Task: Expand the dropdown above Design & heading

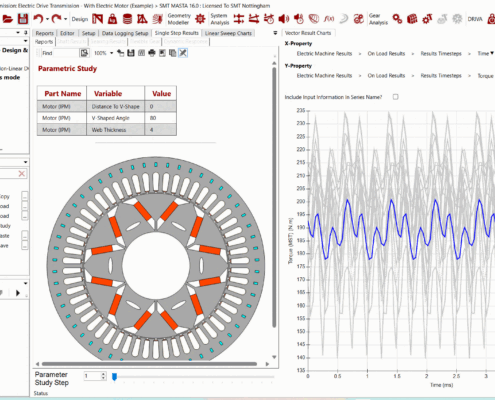Action: click(x=25, y=41)
